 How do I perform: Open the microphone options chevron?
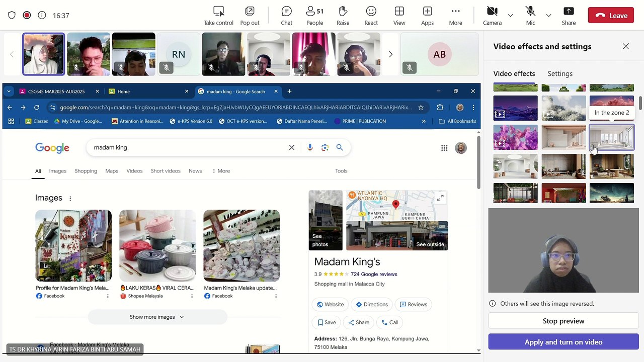click(548, 16)
